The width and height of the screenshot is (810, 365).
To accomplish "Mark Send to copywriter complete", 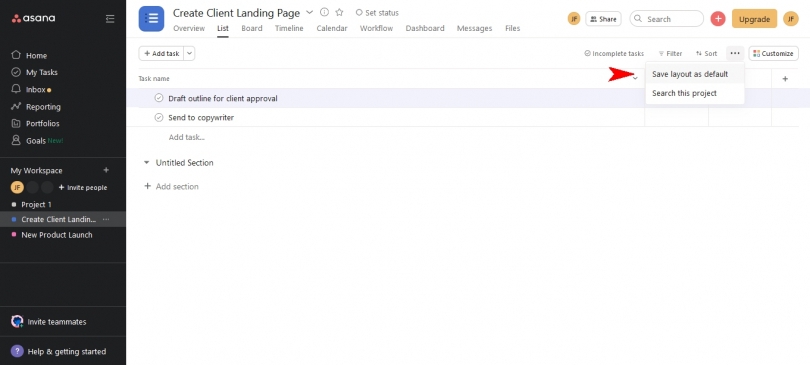I will (x=159, y=118).
